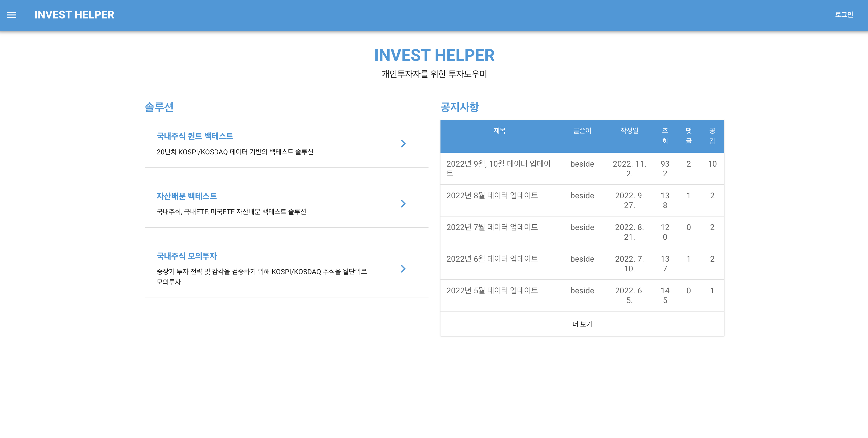Click the chevron for 국내주식 퀀트 백테스트

[403, 144]
